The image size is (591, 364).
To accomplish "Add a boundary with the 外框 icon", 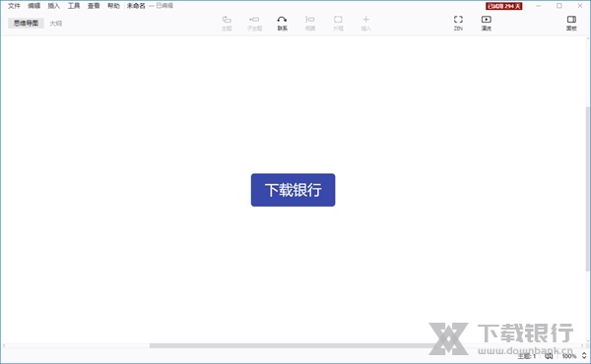I will pos(338,23).
